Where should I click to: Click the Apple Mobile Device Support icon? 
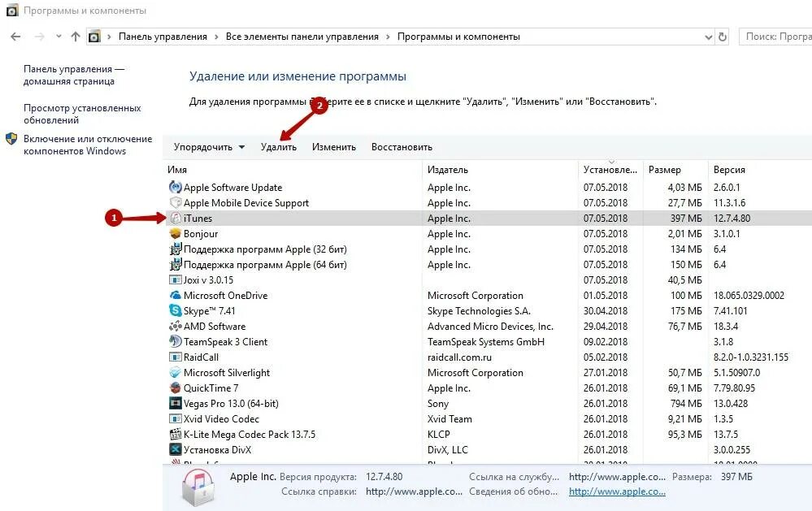click(x=176, y=203)
